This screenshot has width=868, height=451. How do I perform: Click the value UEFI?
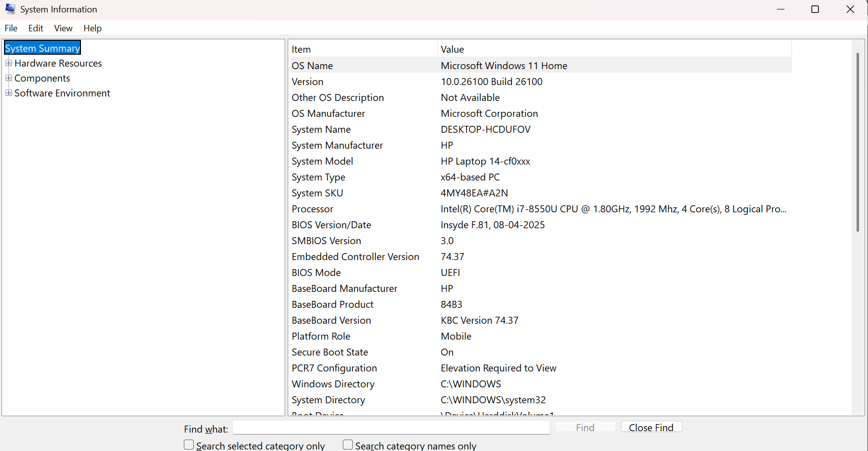click(450, 272)
